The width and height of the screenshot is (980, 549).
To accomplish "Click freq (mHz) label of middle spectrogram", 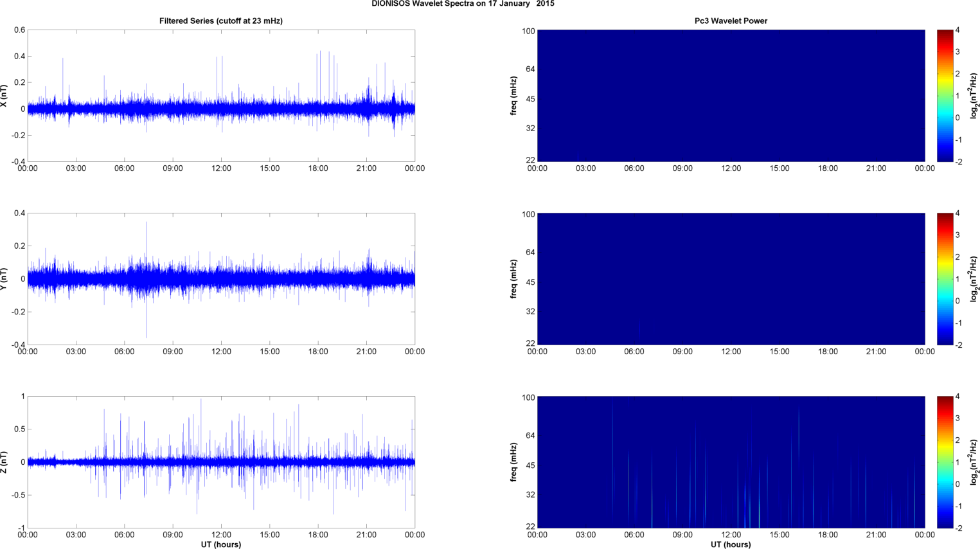I will click(x=514, y=279).
